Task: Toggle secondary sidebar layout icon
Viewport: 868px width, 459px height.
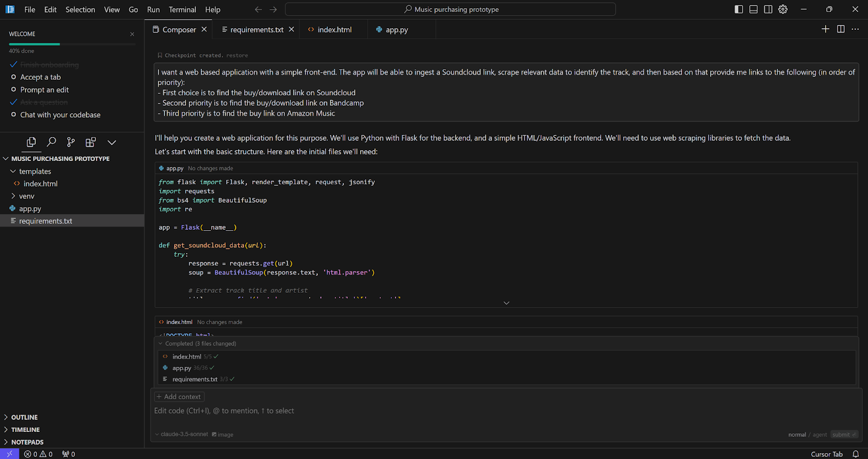Action: 768,9
